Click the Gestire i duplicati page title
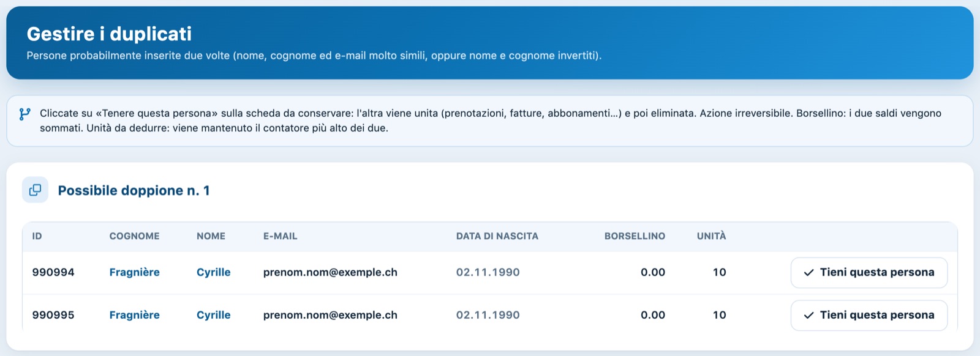 click(x=109, y=34)
